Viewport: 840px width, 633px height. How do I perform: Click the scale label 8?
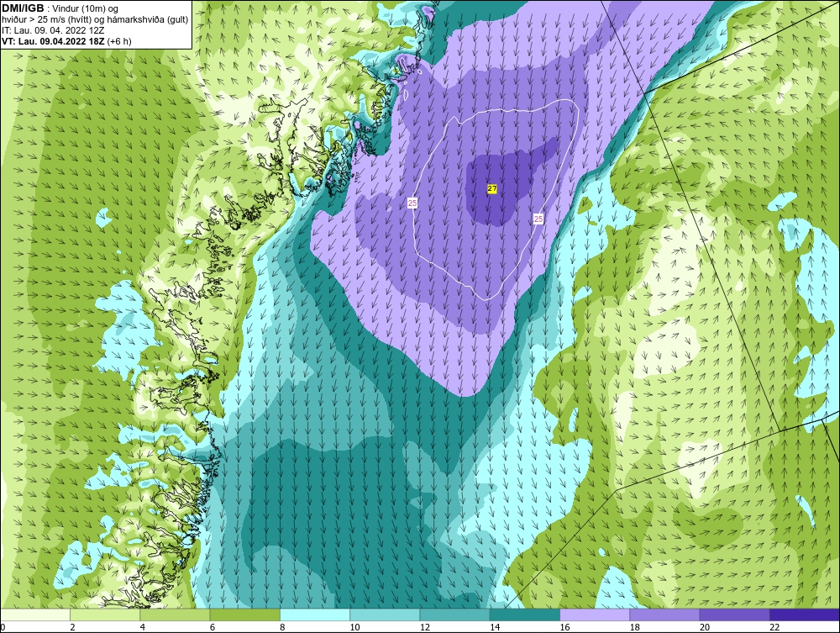point(282,627)
